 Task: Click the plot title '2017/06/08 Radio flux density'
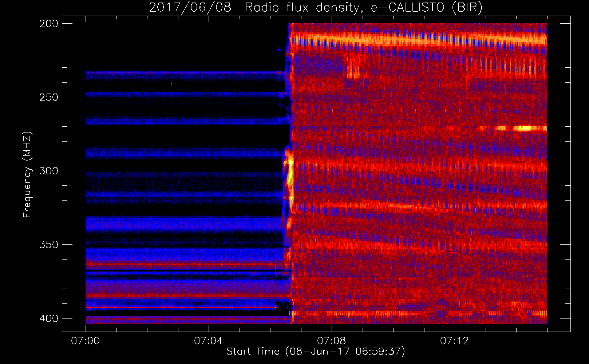[316, 7]
